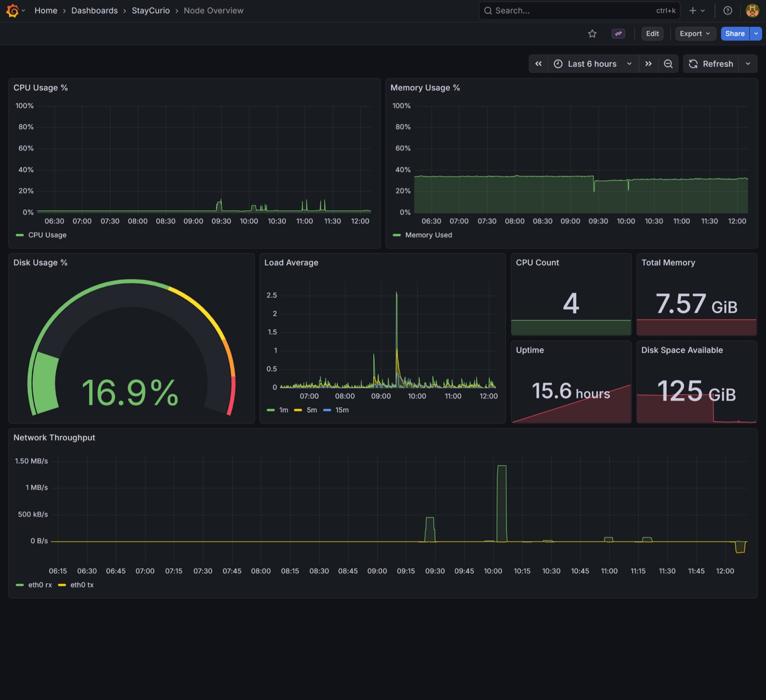Screen dimensions: 766x700
Task: Click the CPU Usage % panel title
Action: 40,88
